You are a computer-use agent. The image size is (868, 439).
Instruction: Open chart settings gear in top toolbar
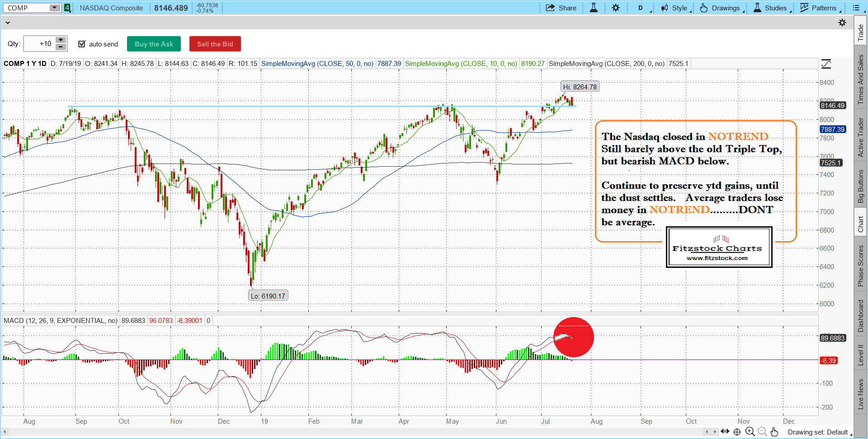click(616, 8)
